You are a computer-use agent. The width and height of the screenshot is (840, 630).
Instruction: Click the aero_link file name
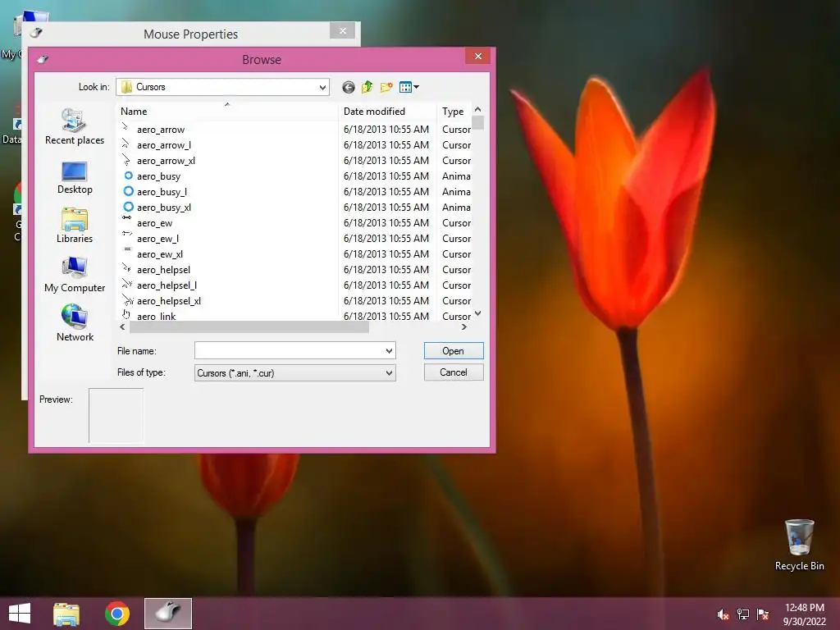point(156,316)
